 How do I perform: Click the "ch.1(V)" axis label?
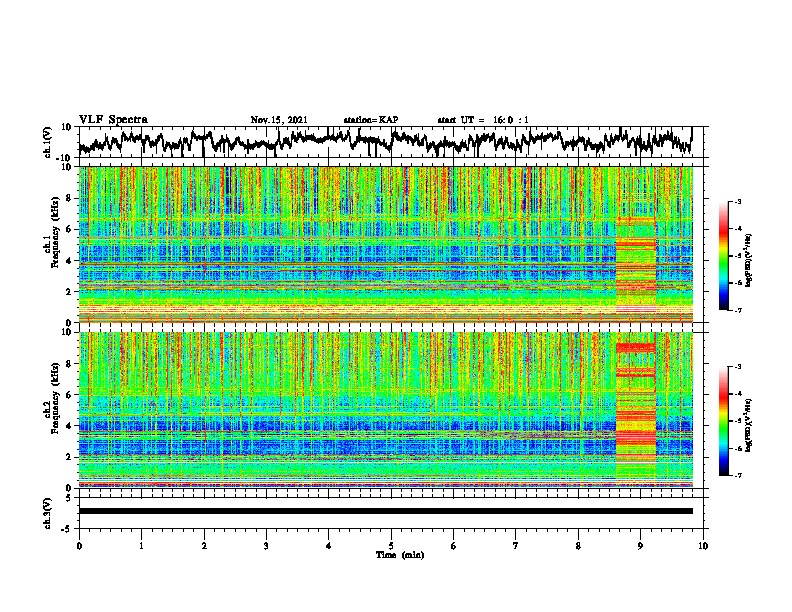pos(48,142)
